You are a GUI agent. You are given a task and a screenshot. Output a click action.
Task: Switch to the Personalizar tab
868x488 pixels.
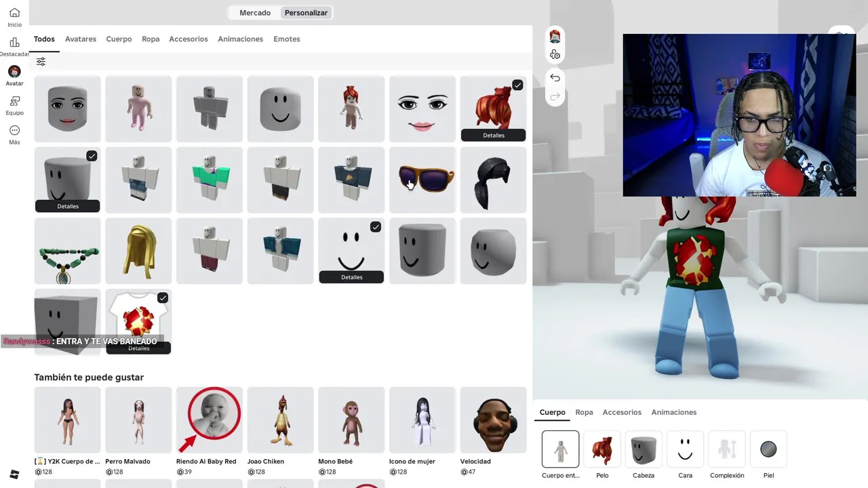click(306, 13)
